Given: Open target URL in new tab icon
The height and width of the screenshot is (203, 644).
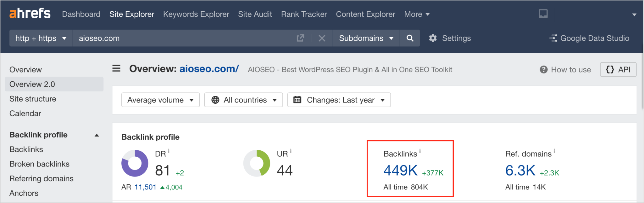Looking at the screenshot, I should 300,38.
